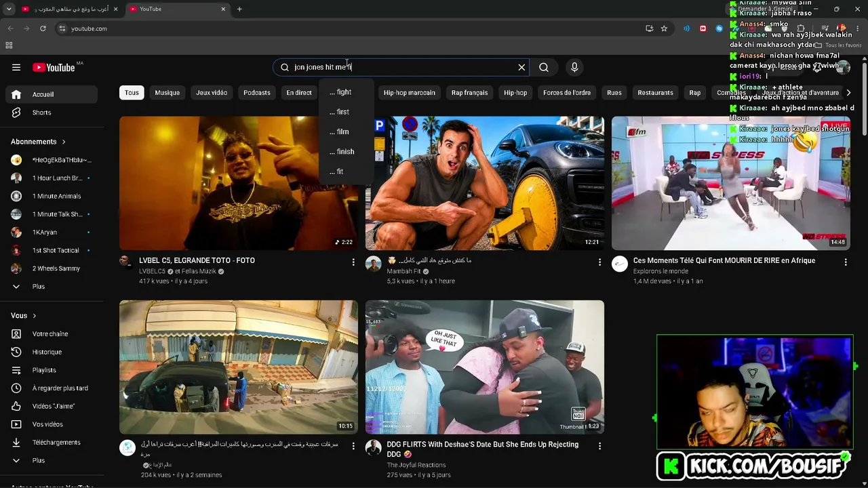Choose the "... finish" search suggestion
868x488 pixels.
point(346,151)
